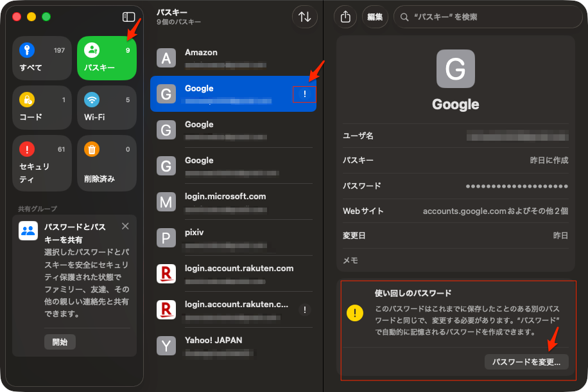Toggle the sidebar with the panel icon

click(x=128, y=17)
